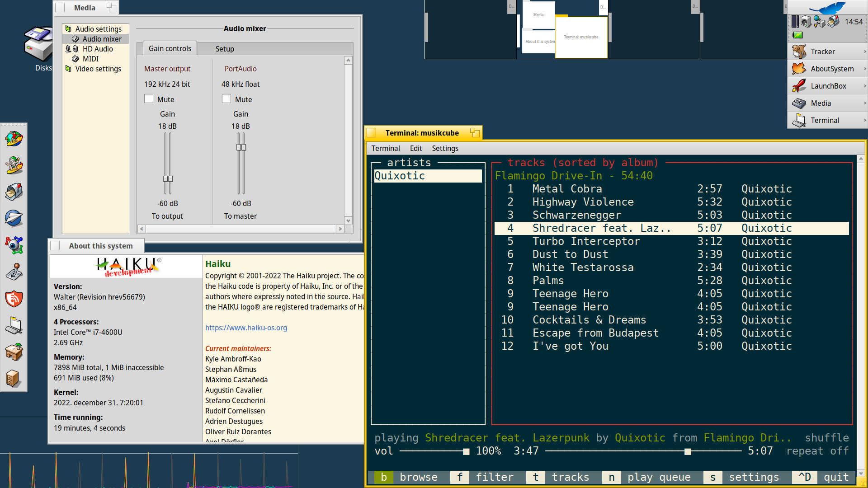Switch to the Setup tab in Audio mixer

(225, 48)
